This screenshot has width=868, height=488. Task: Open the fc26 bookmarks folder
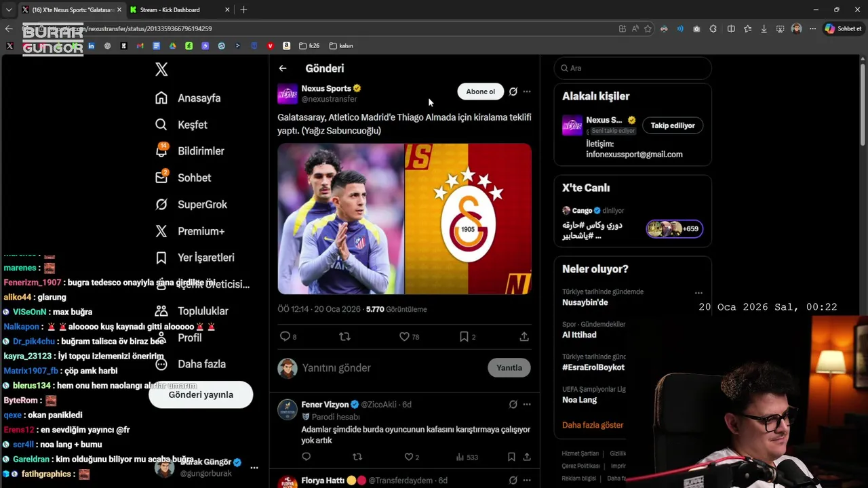click(309, 46)
